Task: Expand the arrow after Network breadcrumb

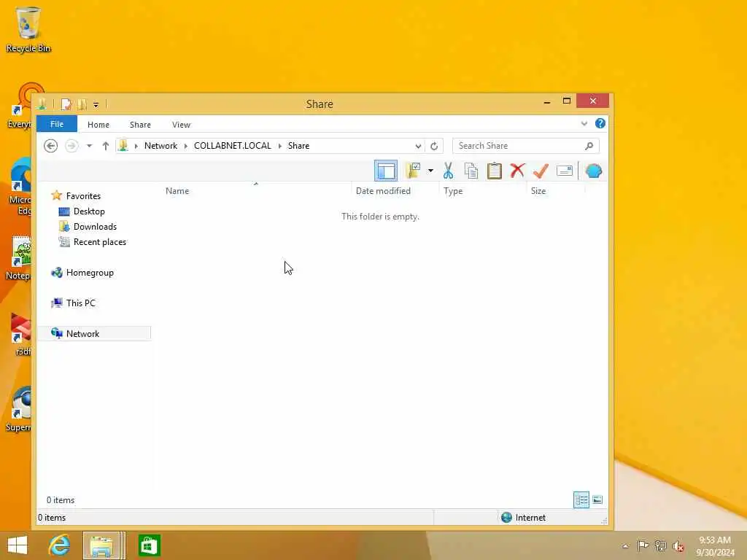Action: coord(186,146)
